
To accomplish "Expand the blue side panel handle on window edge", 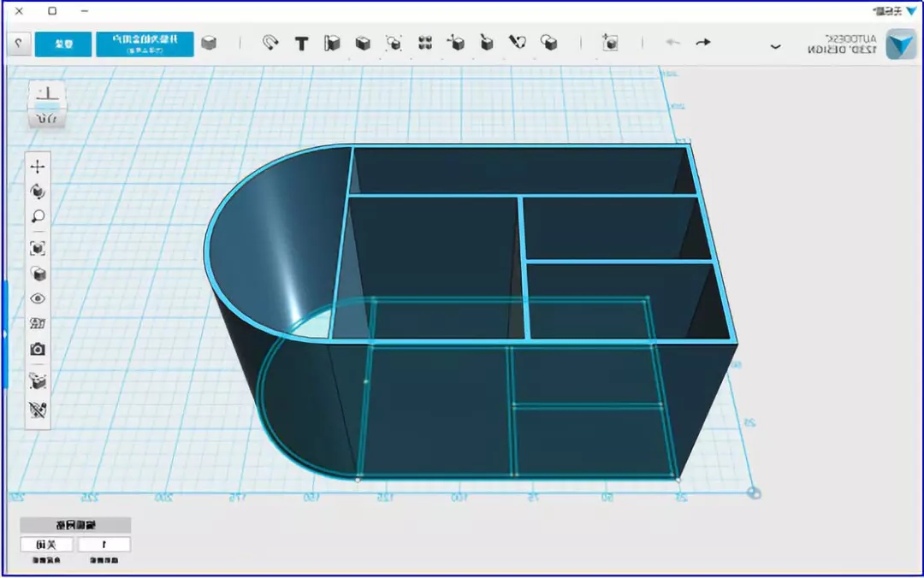I will click(5, 334).
